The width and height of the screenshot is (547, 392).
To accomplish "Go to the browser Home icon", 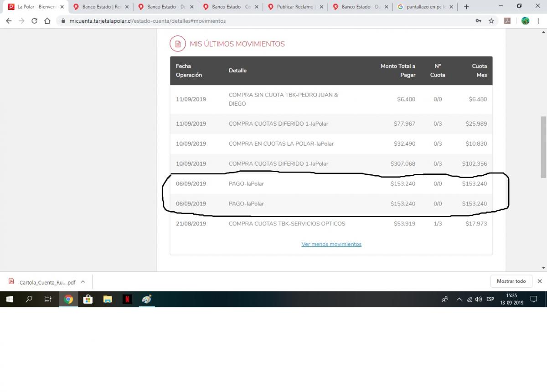I will coord(47,21).
